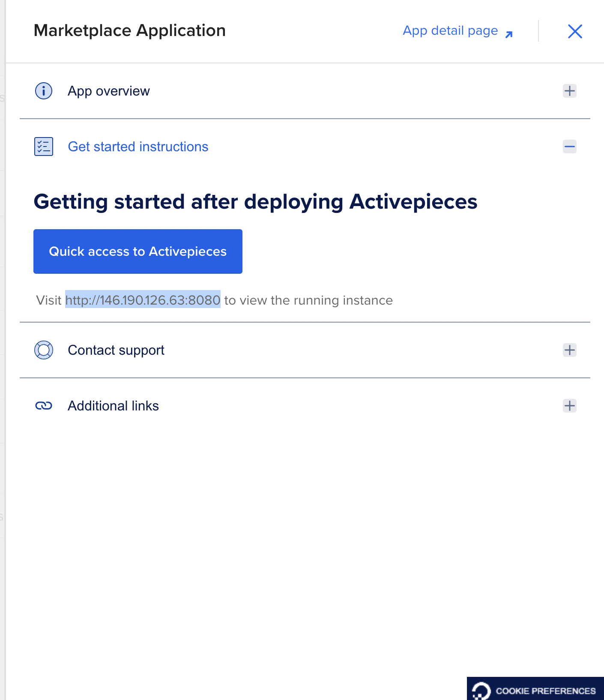This screenshot has width=604, height=700.
Task: Click the highlighted http://146.190.126.63:8080 URL
Action: [143, 300]
